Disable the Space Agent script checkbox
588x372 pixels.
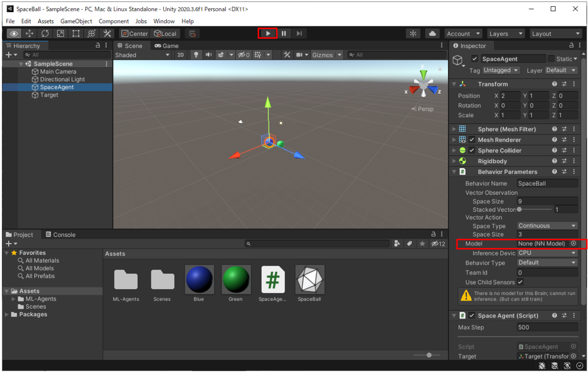click(x=472, y=316)
